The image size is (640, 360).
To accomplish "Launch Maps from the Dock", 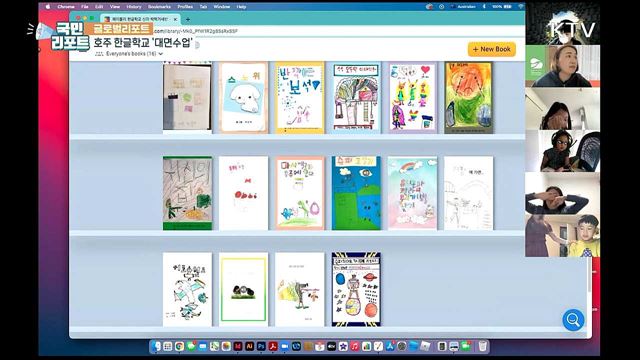I will click(x=214, y=347).
